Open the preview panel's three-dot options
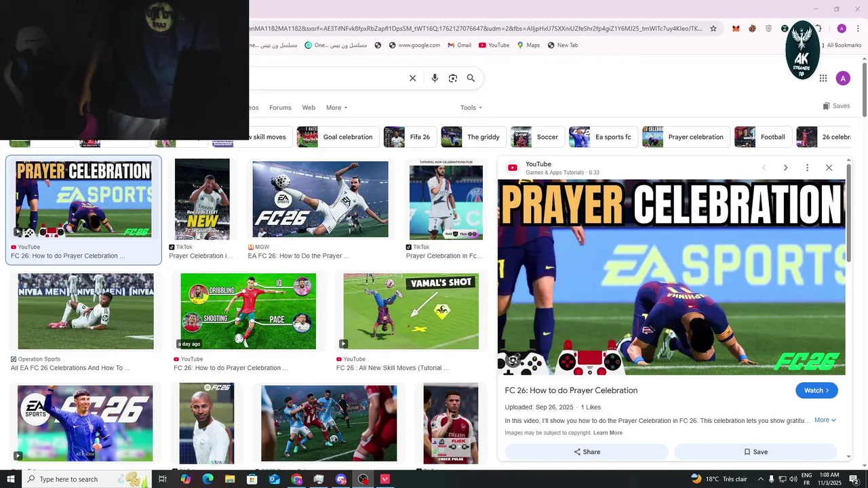Screen dimensions: 868x488 pyautogui.click(x=807, y=167)
